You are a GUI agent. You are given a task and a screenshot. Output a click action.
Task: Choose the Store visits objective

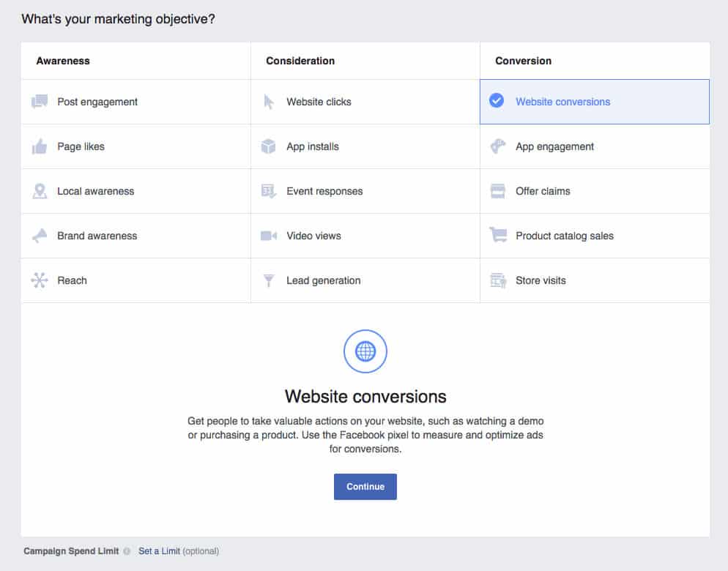click(x=595, y=280)
